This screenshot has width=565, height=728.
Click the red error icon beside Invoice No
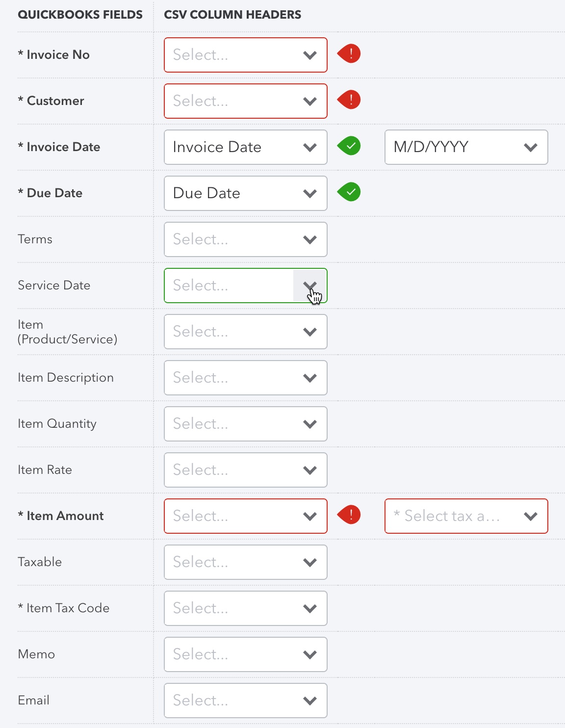[349, 53]
